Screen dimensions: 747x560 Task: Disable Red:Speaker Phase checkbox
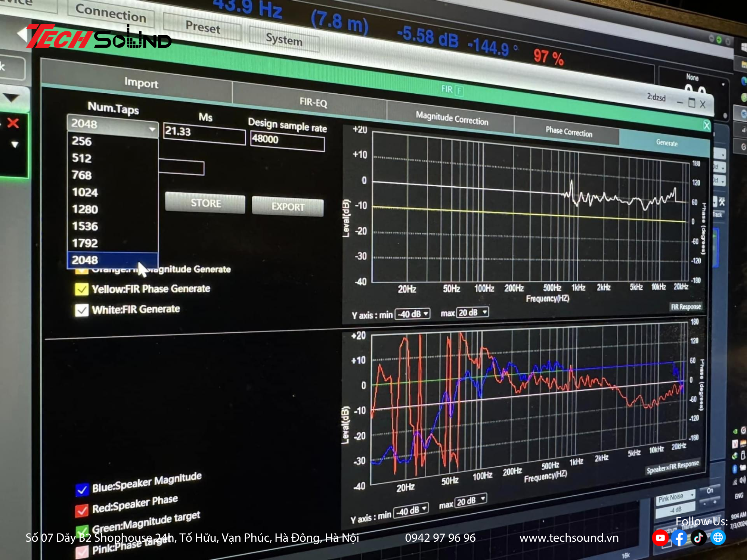tap(82, 510)
